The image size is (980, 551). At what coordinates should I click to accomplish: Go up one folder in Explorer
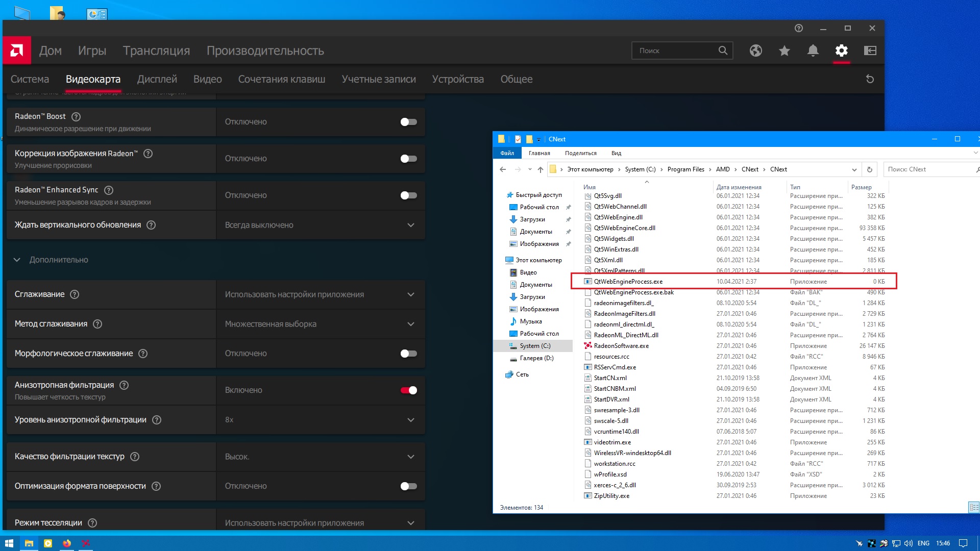coord(540,169)
